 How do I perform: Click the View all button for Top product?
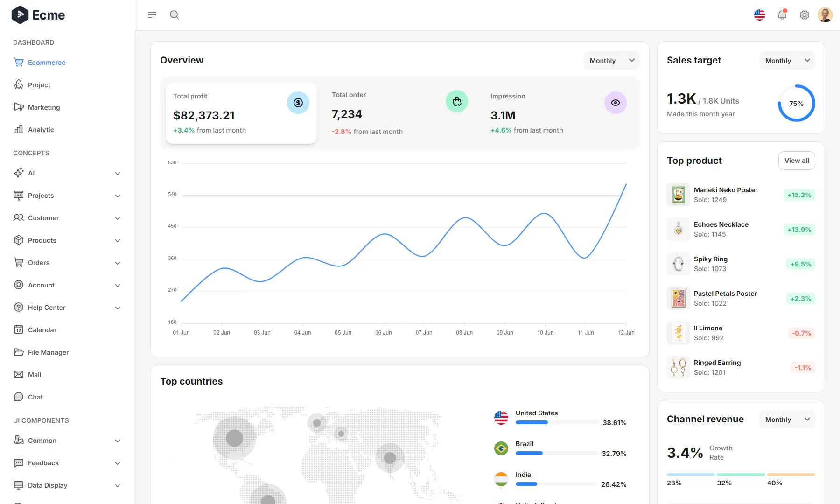(797, 160)
